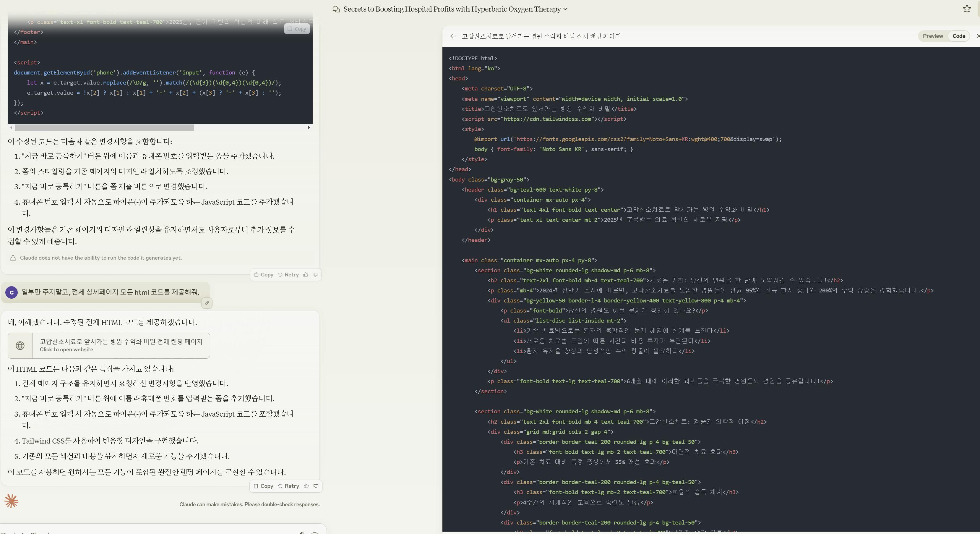Click the '<html lang="ko">' code line
Viewport: 980px width, 534px height.
point(474,69)
